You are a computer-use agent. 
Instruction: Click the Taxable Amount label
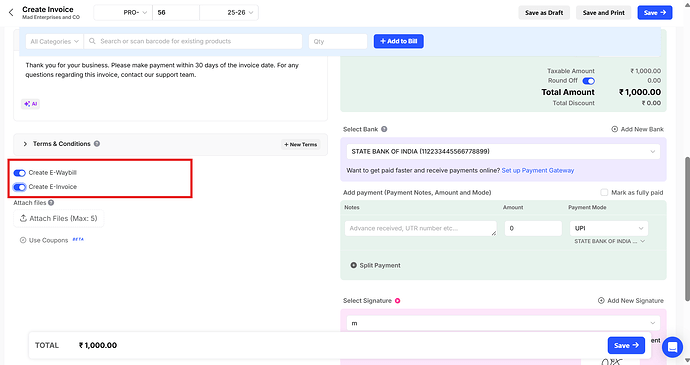(571, 71)
